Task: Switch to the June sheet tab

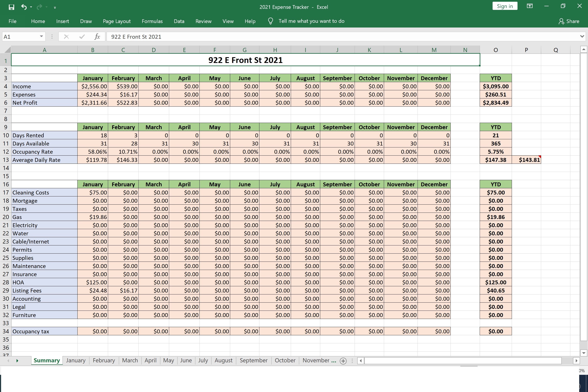Action: (x=186, y=360)
